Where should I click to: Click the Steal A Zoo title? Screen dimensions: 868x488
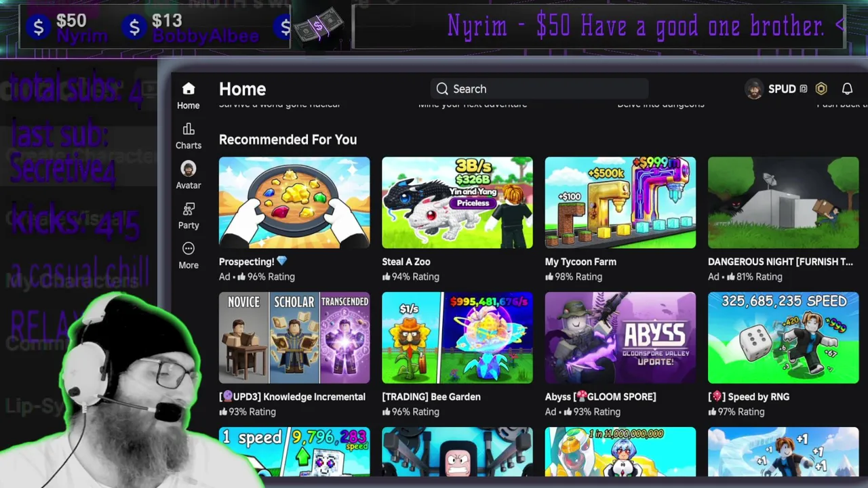coord(406,262)
